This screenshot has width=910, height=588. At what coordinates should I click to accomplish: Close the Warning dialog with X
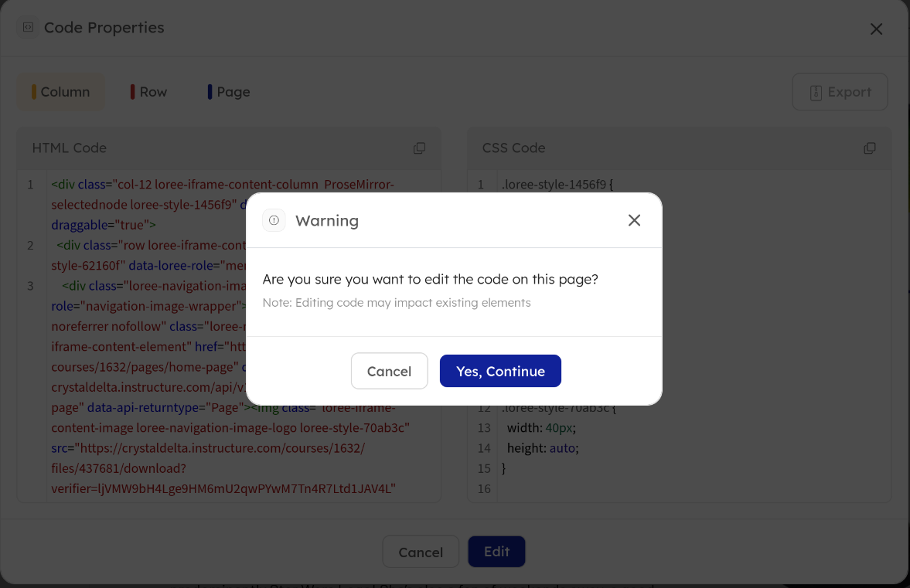coord(634,220)
